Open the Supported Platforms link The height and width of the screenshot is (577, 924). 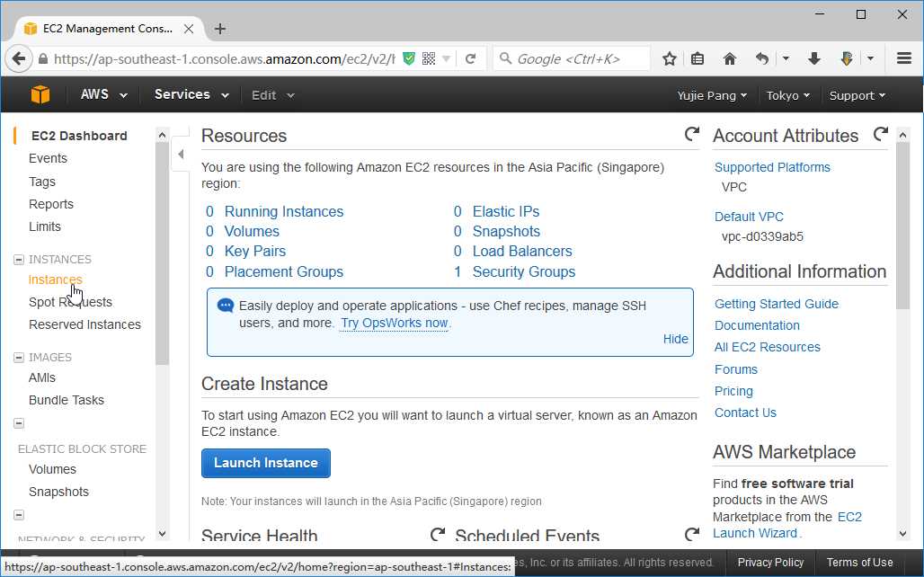click(772, 167)
